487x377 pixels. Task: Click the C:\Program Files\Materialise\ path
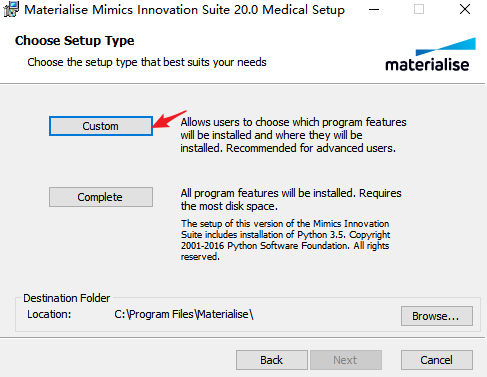(184, 314)
